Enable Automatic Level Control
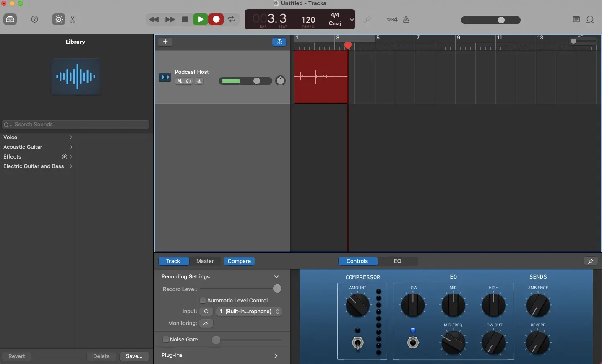The image size is (602, 364). click(x=203, y=300)
